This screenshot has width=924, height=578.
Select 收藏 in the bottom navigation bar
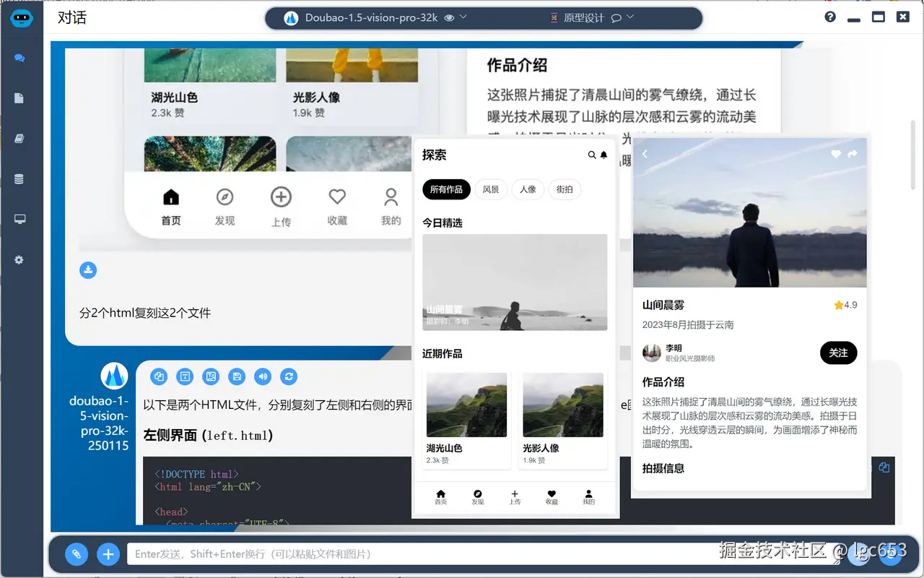point(551,498)
